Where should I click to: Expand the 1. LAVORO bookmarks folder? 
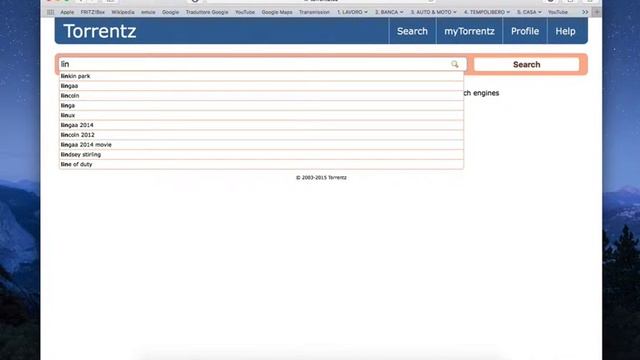coord(352,12)
